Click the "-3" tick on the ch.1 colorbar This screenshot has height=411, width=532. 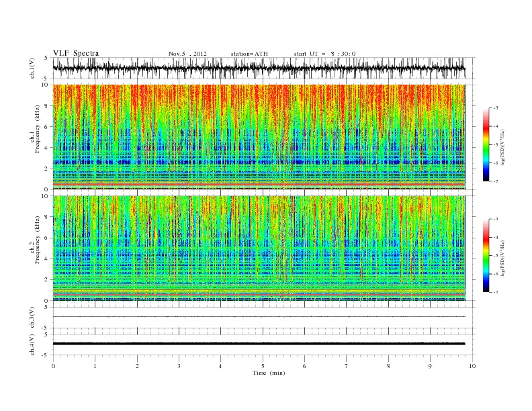tap(496, 108)
